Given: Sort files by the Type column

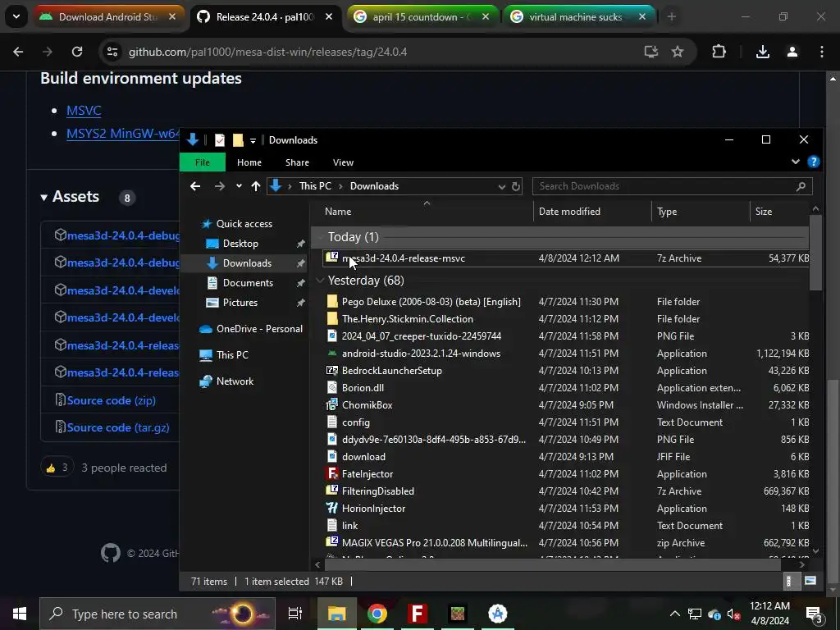Looking at the screenshot, I should click(701, 211).
